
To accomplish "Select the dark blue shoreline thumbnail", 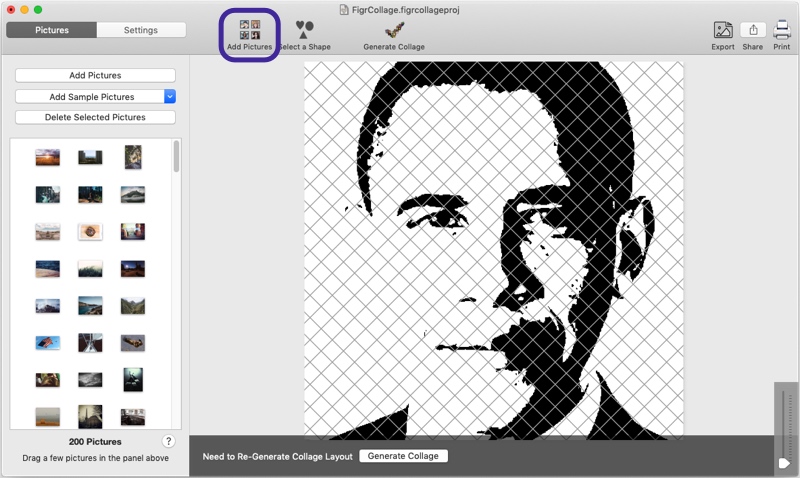I will [x=47, y=268].
